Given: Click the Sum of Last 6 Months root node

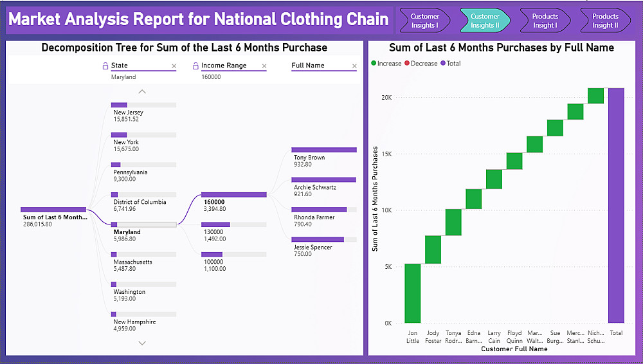Looking at the screenshot, I should (53, 210).
